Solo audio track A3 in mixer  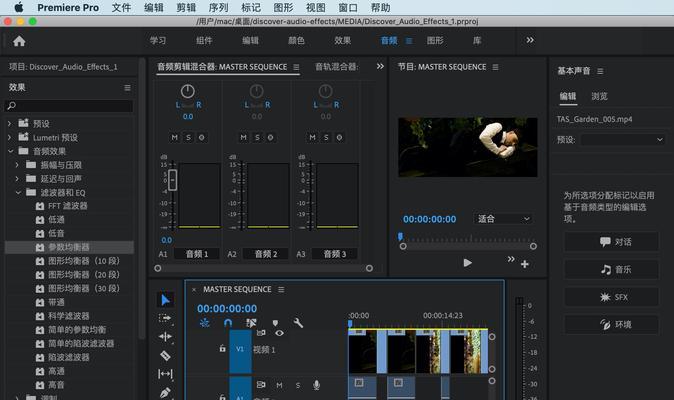click(x=326, y=137)
